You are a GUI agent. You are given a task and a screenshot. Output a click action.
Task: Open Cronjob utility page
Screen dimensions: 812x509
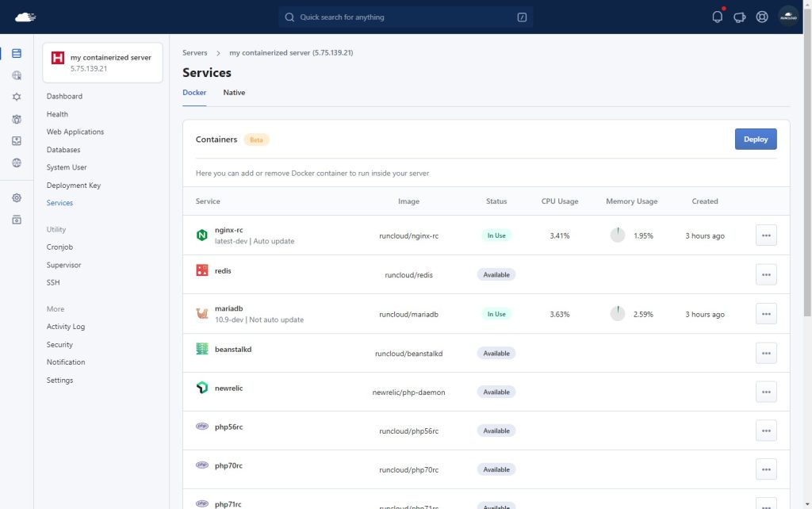click(59, 247)
